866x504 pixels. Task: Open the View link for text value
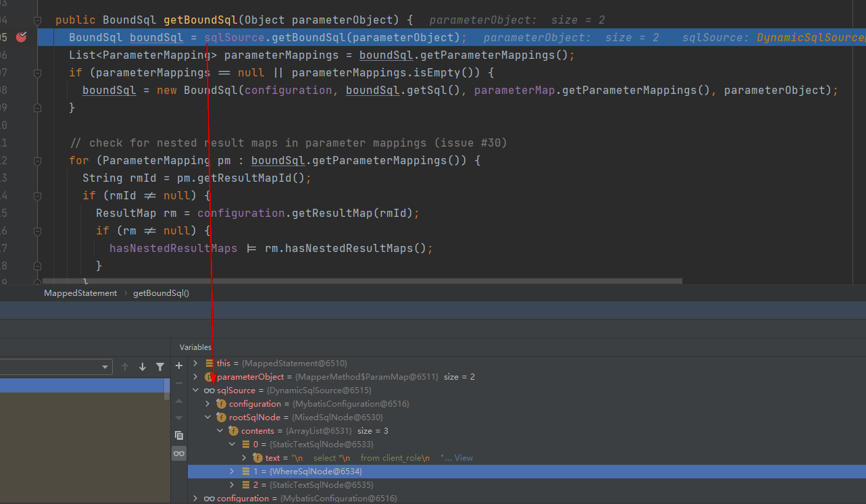463,458
